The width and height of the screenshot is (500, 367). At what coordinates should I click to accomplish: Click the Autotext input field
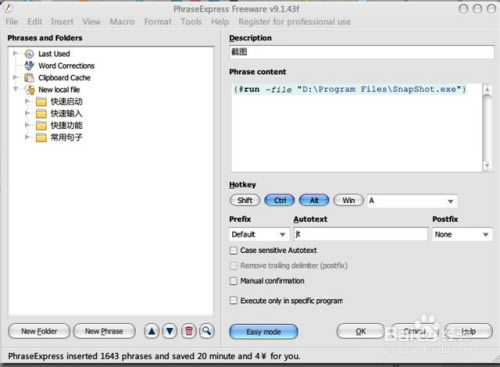point(361,234)
